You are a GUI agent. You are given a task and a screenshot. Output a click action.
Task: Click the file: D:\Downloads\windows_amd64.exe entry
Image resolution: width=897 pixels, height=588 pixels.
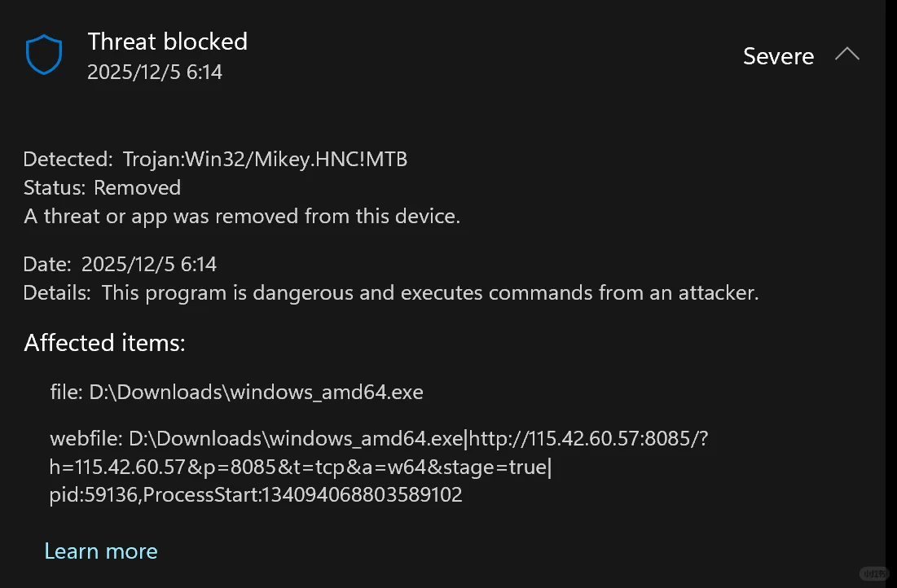236,392
